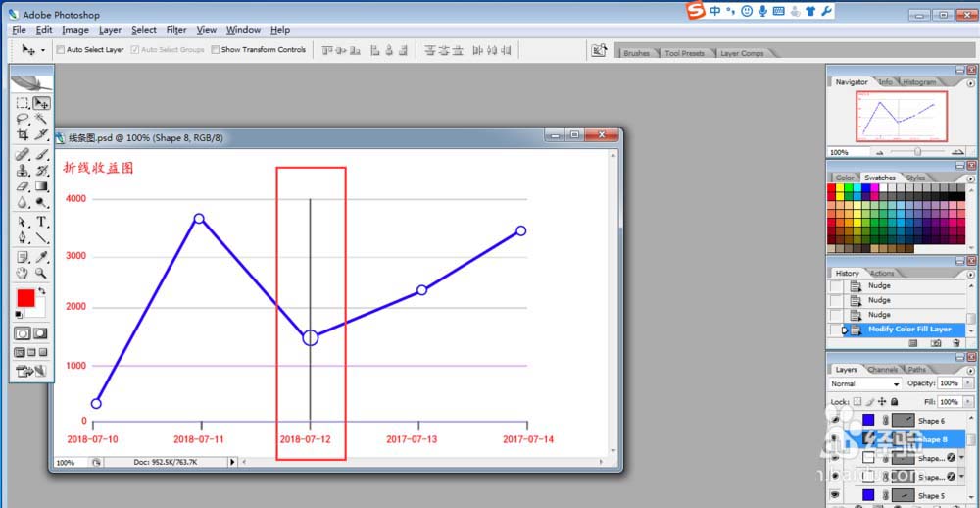
Task: Toggle lock transparent pixels
Action: (857, 402)
